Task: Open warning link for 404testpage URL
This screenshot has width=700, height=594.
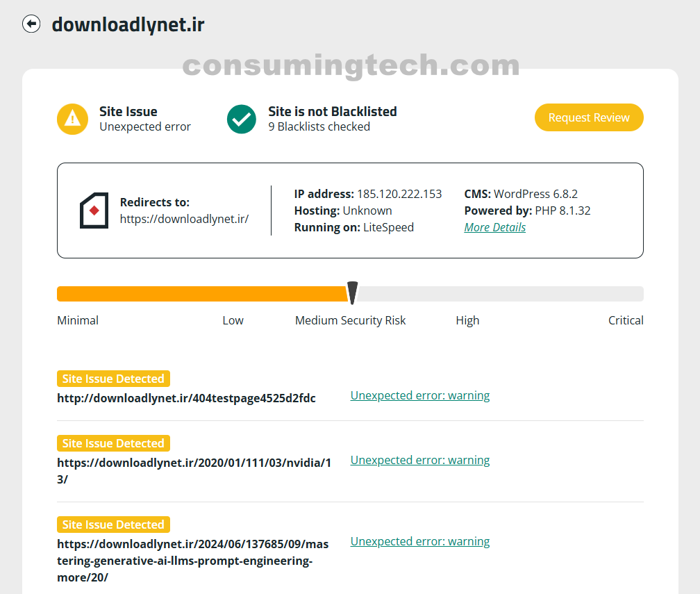Action: click(419, 395)
